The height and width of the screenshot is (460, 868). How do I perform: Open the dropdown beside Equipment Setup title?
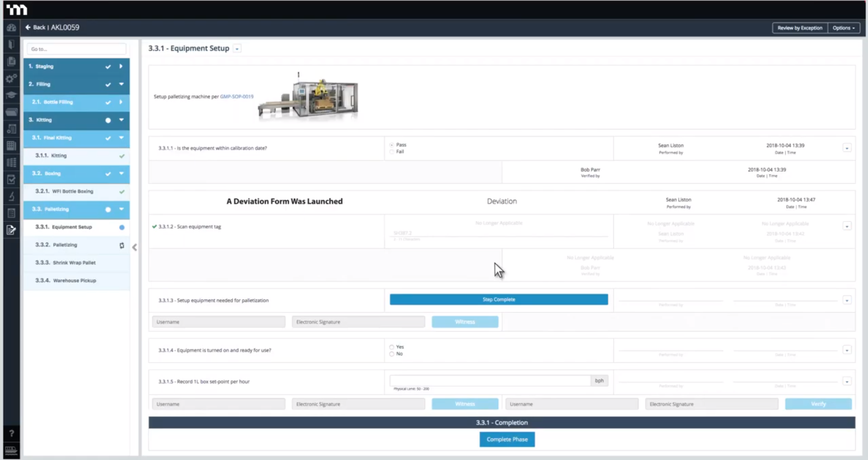(x=237, y=48)
